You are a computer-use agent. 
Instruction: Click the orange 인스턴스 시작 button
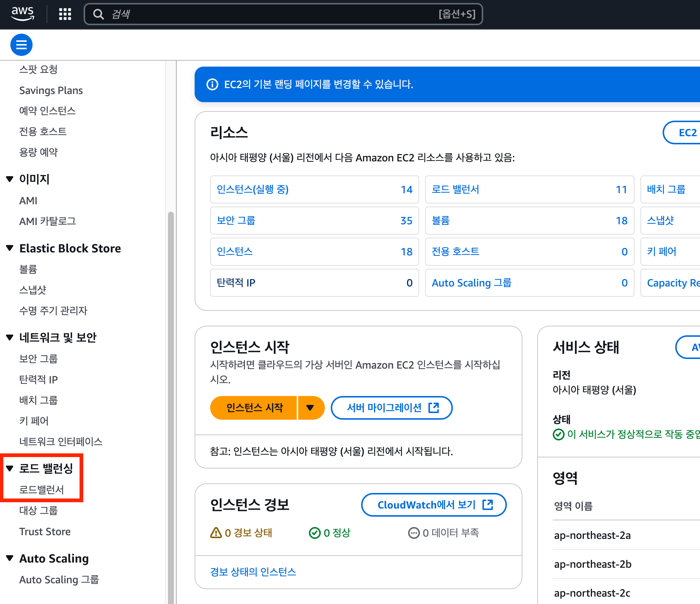254,408
